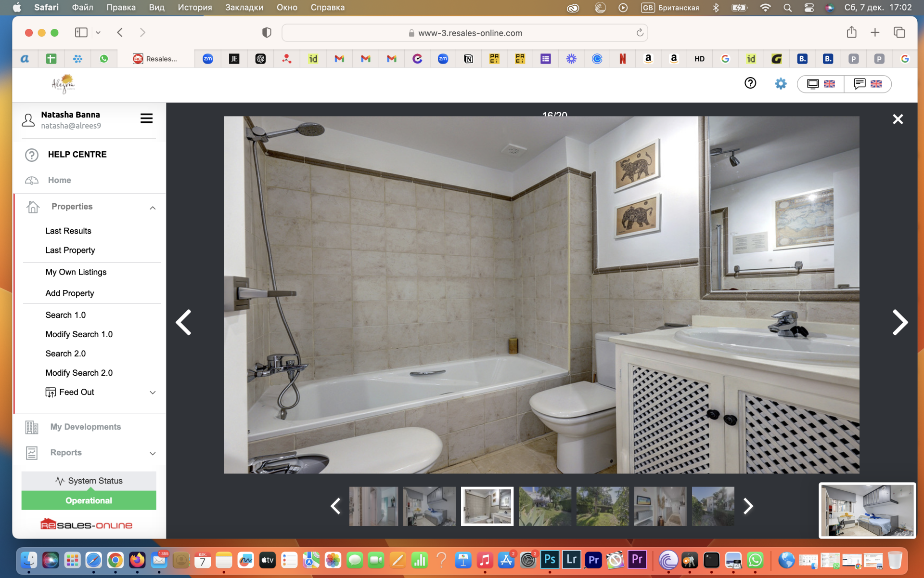Screen dimensions: 924x578
Task: Open the История menu in menu bar
Action: (194, 7)
